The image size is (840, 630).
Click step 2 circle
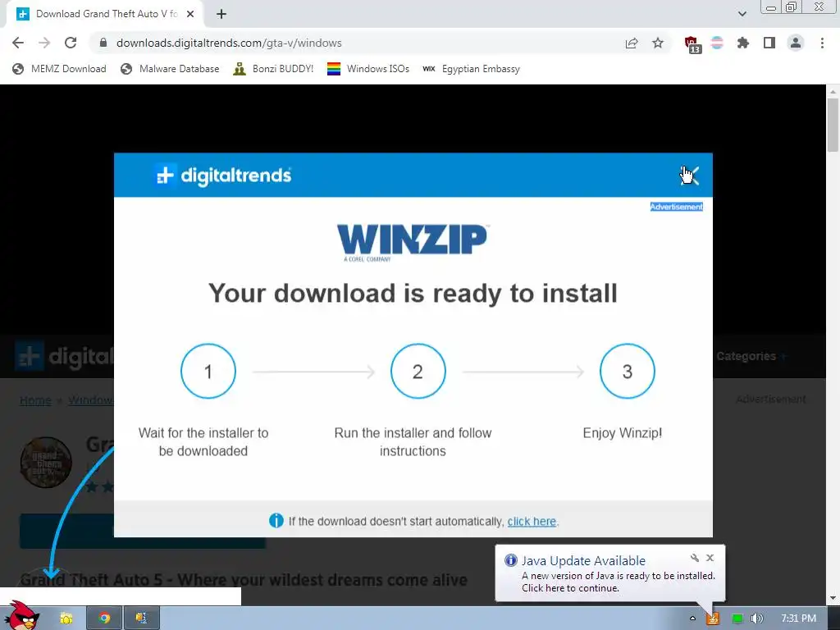[x=418, y=372]
